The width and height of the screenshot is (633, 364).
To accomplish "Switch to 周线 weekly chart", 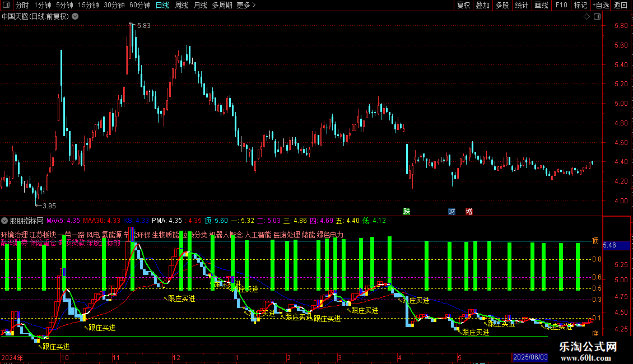I will click(181, 5).
